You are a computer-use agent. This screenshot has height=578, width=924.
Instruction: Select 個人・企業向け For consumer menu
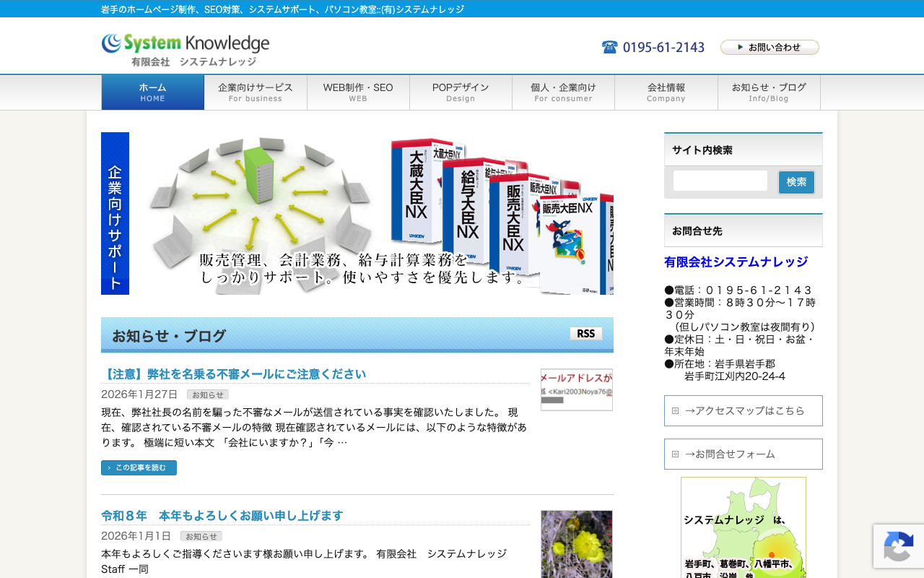click(x=563, y=92)
